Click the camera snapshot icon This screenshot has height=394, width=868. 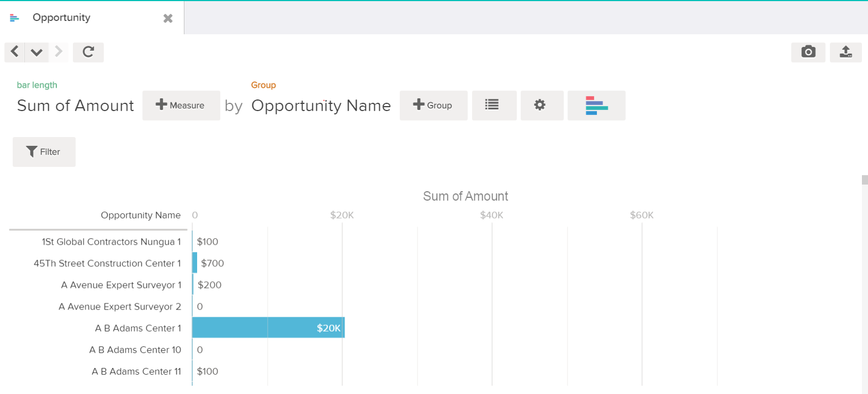pyautogui.click(x=808, y=52)
